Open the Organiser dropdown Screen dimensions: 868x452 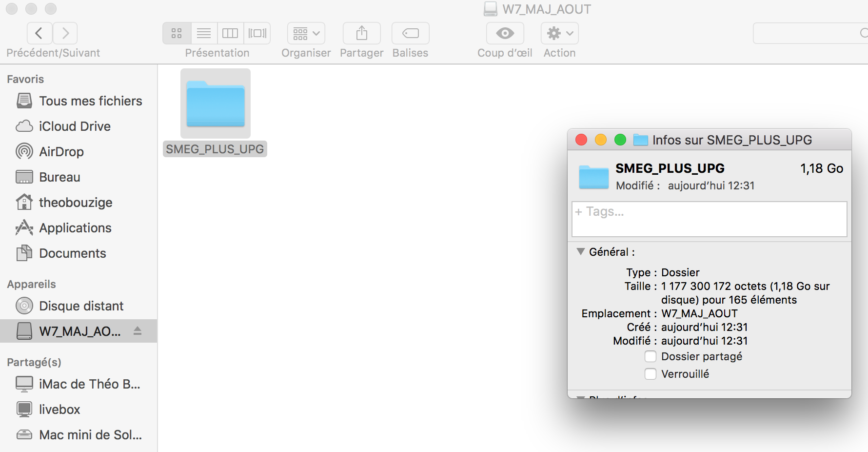coord(306,33)
